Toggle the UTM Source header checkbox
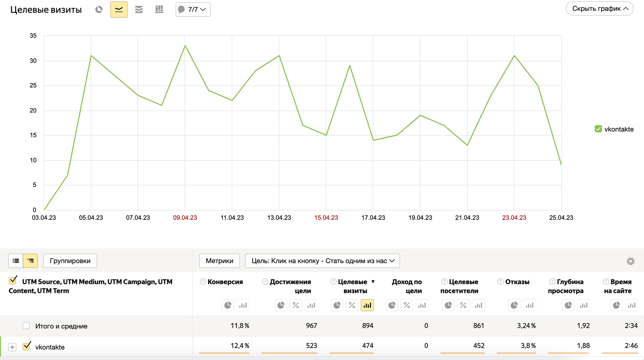The image size is (644, 360). point(13,281)
